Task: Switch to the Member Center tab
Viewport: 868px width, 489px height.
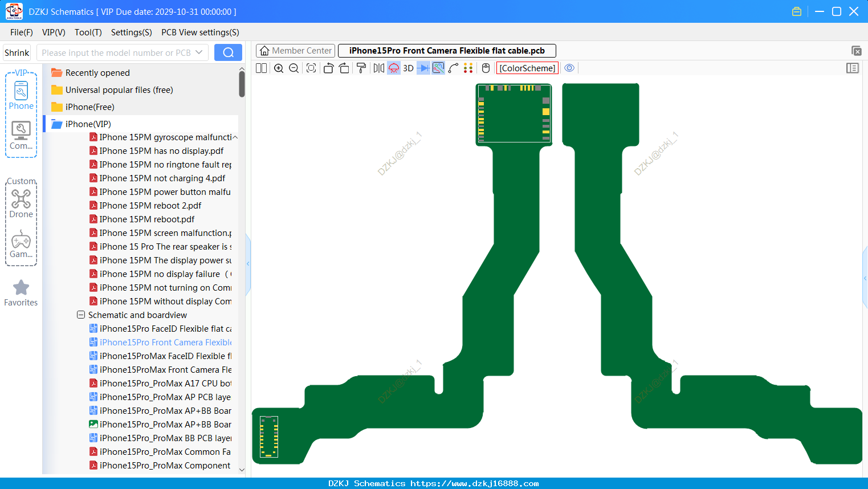Action: [x=295, y=51]
